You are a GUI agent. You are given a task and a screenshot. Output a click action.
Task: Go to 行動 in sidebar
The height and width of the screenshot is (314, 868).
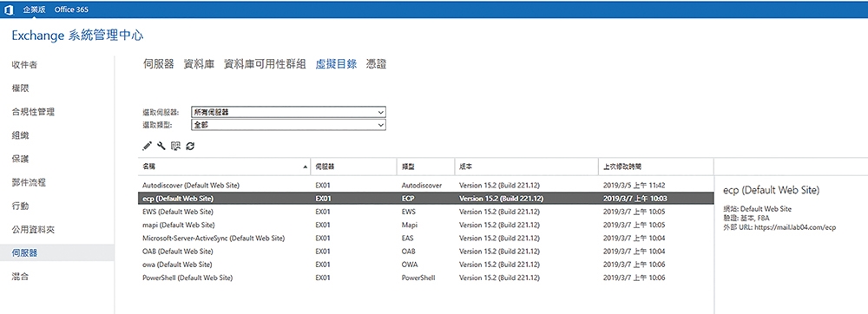tap(20, 206)
